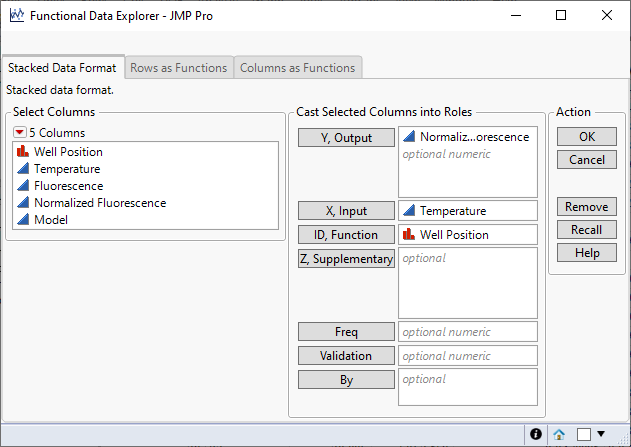
Task: Open the red triangle 5 Columns menu
Action: pos(20,132)
